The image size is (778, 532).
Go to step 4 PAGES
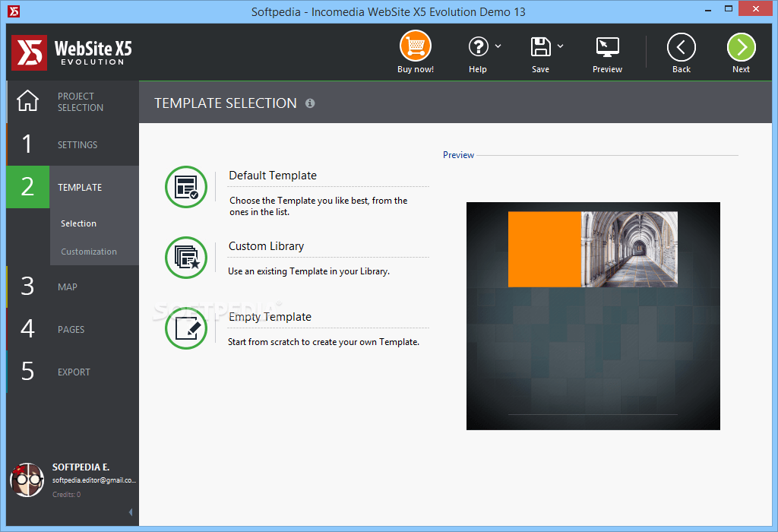[x=71, y=329]
